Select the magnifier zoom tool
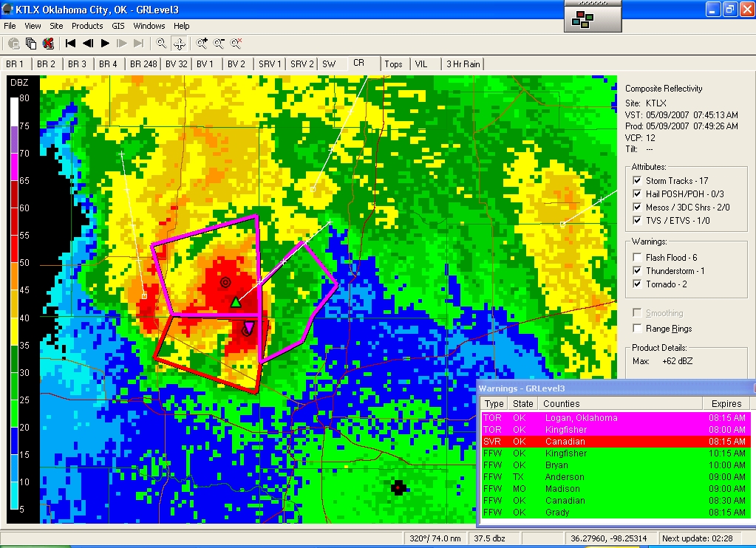The image size is (756, 548). [162, 44]
